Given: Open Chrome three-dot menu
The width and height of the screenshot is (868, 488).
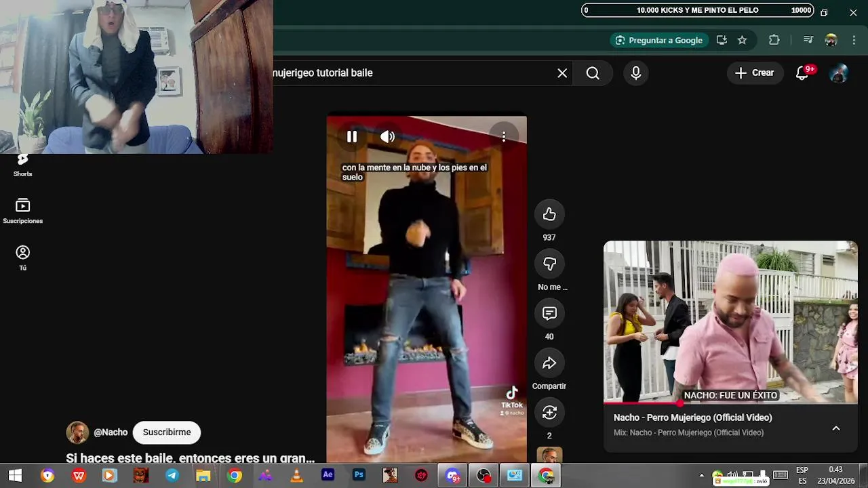Looking at the screenshot, I should [x=854, y=40].
